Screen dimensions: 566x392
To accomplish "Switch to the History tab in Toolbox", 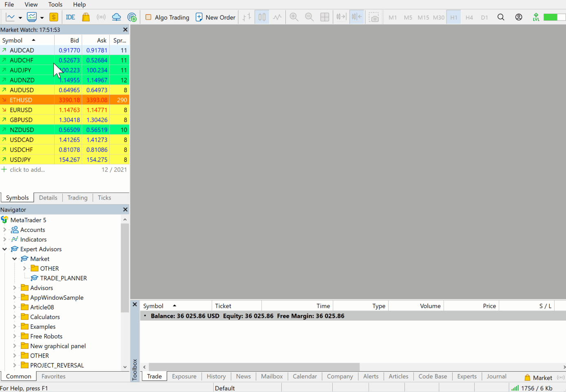I will (x=216, y=376).
